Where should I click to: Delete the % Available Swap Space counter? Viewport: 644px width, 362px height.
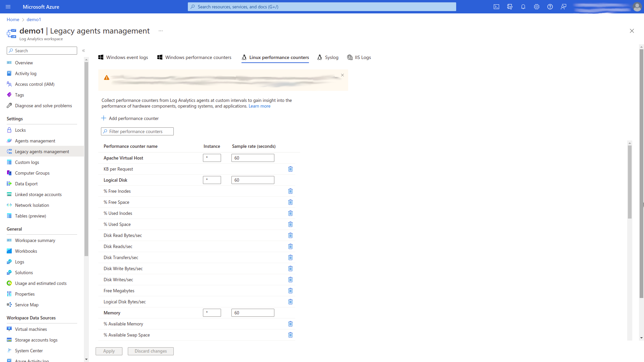pos(290,335)
